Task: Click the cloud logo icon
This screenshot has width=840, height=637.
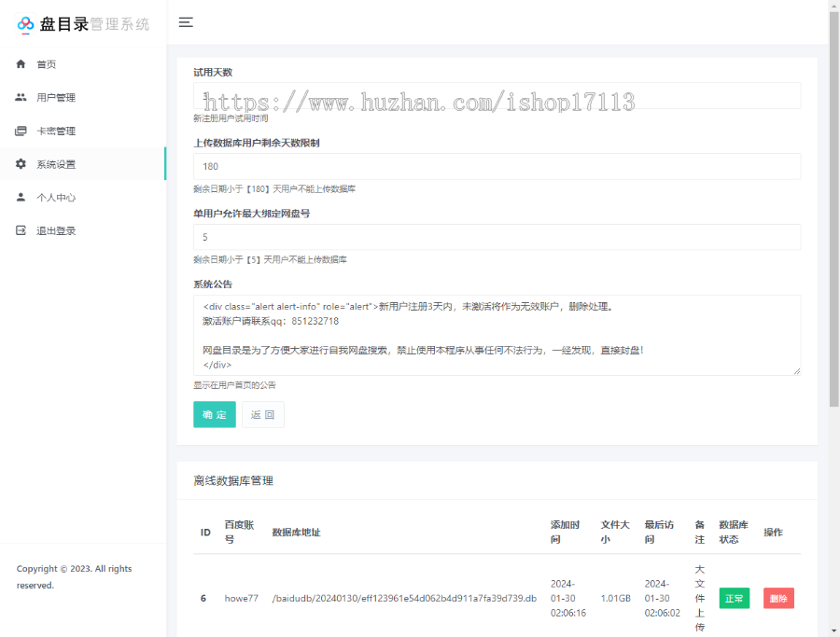Action: coord(25,24)
